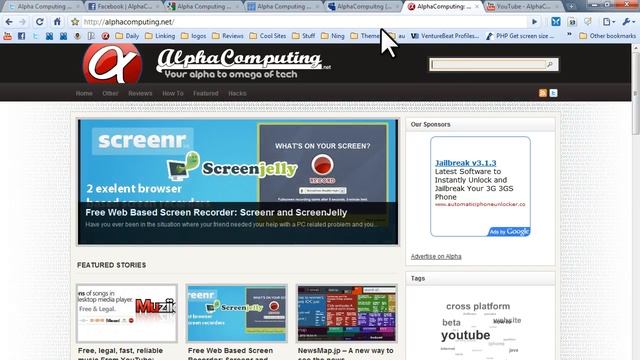This screenshot has height=360, width=640.
Task: Select the youtube tag
Action: coord(466,335)
